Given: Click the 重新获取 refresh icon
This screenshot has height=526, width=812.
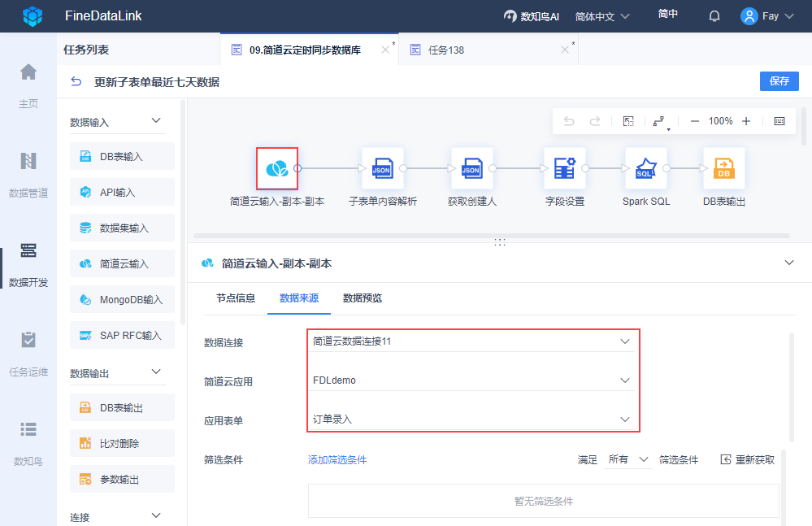Looking at the screenshot, I should click(x=726, y=459).
